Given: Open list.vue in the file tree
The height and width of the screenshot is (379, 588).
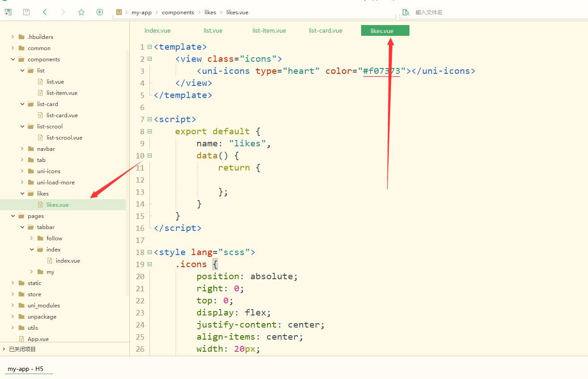Looking at the screenshot, I should click(55, 81).
